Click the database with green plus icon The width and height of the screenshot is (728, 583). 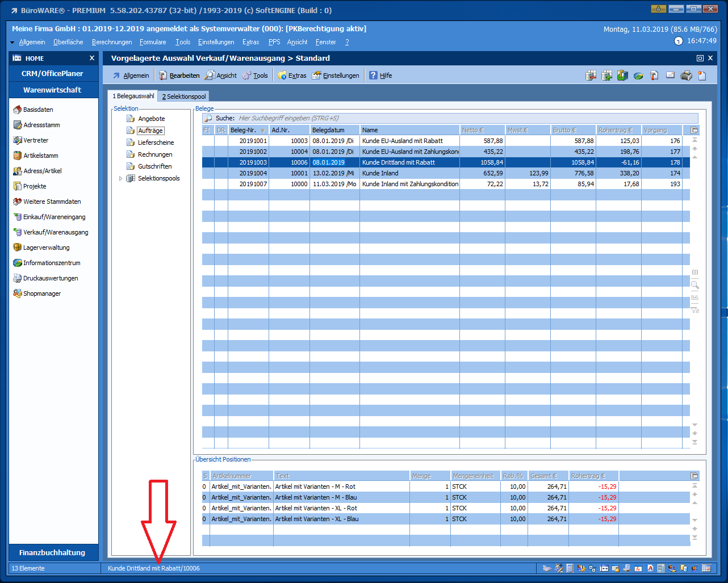coord(607,76)
